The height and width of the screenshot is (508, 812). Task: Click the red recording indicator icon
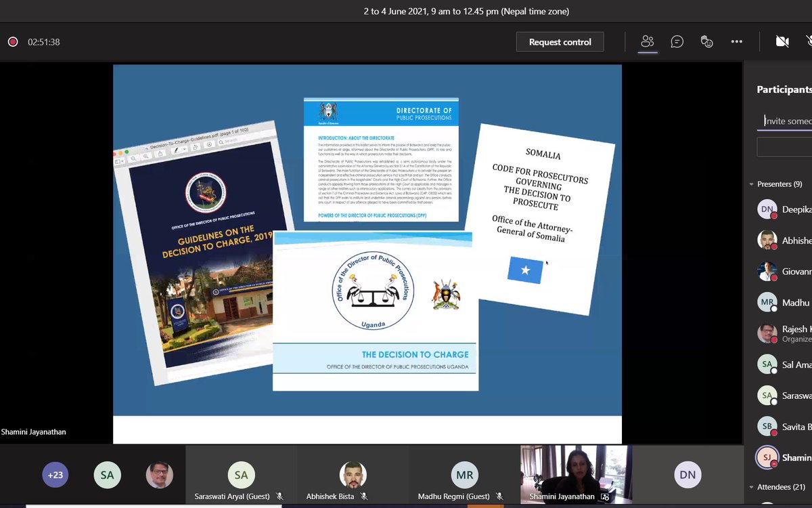point(12,42)
